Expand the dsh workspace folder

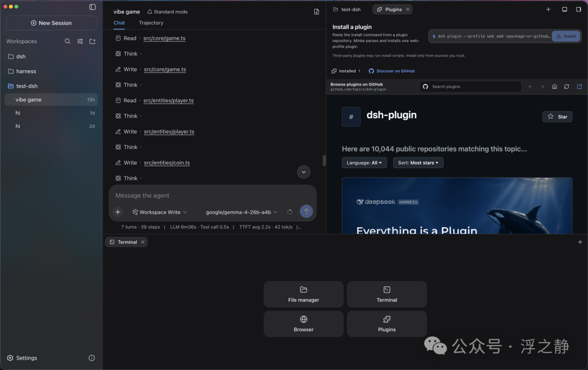pyautogui.click(x=51, y=56)
